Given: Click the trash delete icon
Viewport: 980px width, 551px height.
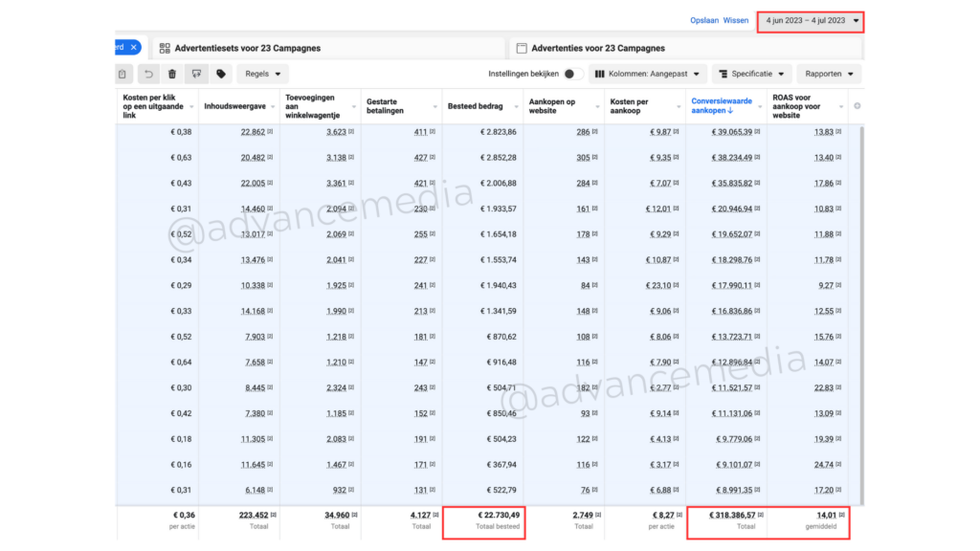Looking at the screenshot, I should click(172, 74).
